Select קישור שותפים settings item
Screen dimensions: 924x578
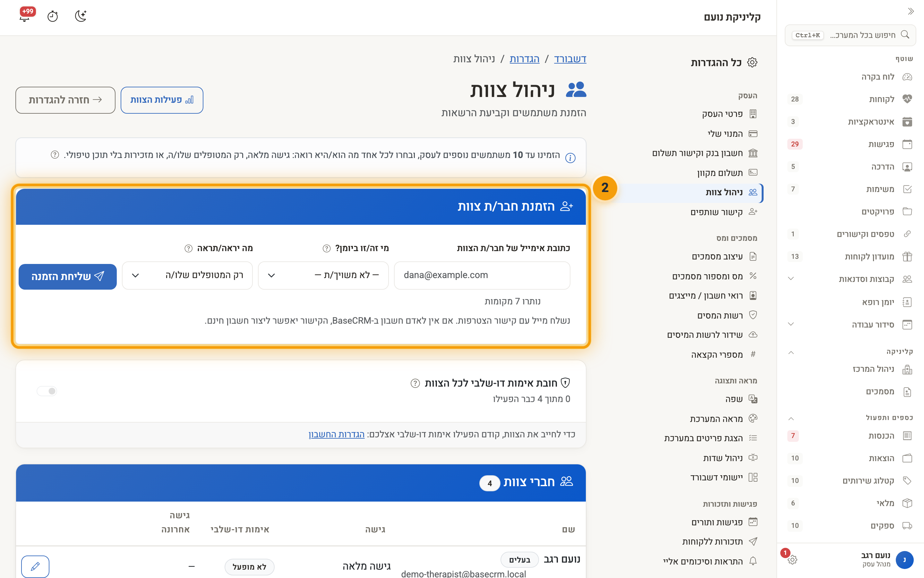[x=723, y=212]
